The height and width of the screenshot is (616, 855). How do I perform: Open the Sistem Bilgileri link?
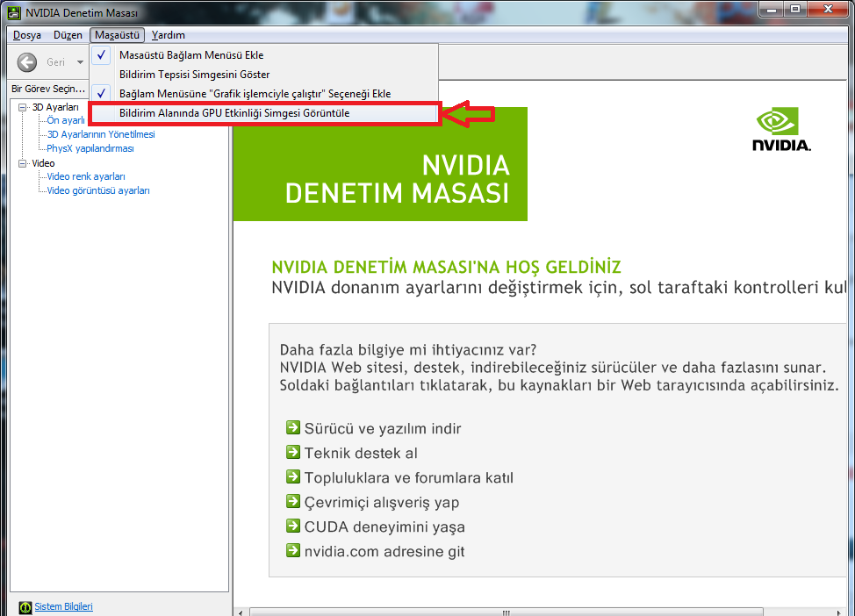coord(63,607)
